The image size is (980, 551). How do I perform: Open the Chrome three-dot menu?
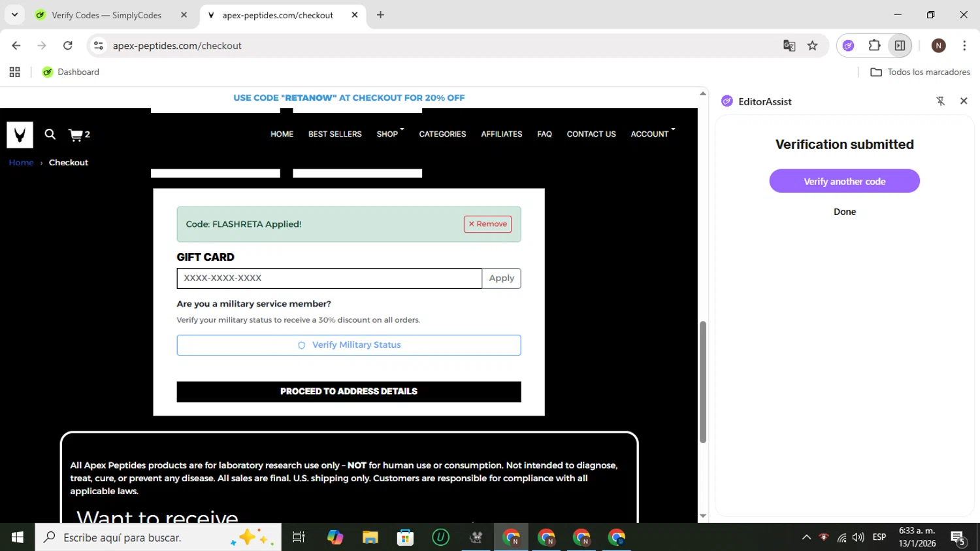click(964, 46)
